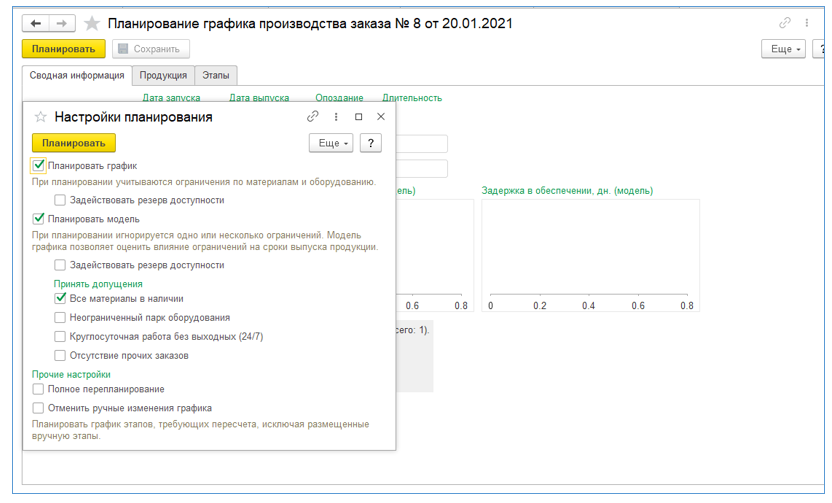Uncheck Планировать график checkbox
Screen dimensions: 832x503
click(x=39, y=166)
